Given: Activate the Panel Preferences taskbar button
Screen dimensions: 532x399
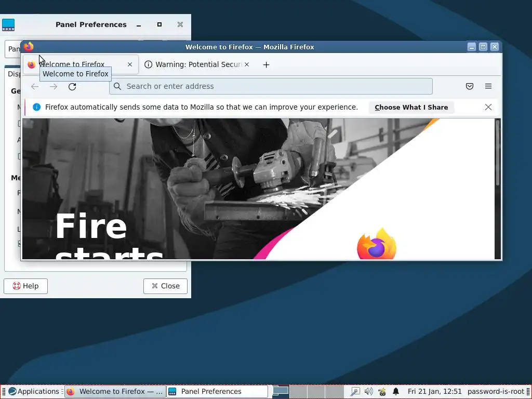Looking at the screenshot, I should (217, 392).
